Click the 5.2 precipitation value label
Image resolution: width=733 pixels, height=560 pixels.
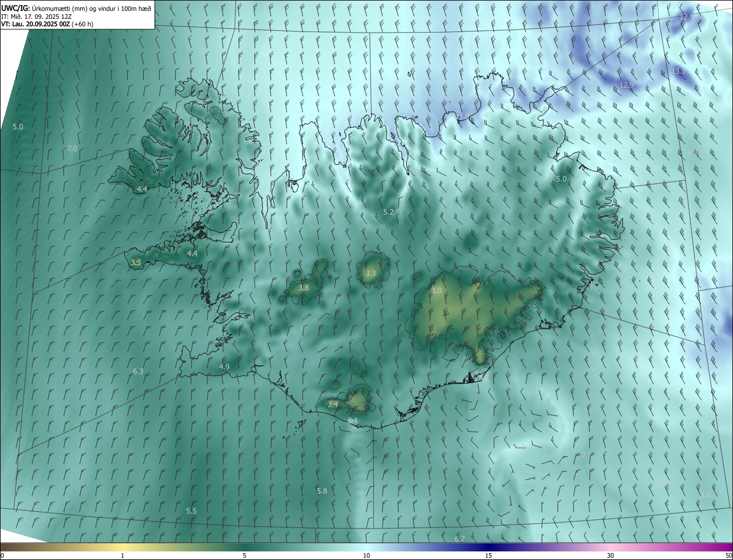pyautogui.click(x=388, y=212)
